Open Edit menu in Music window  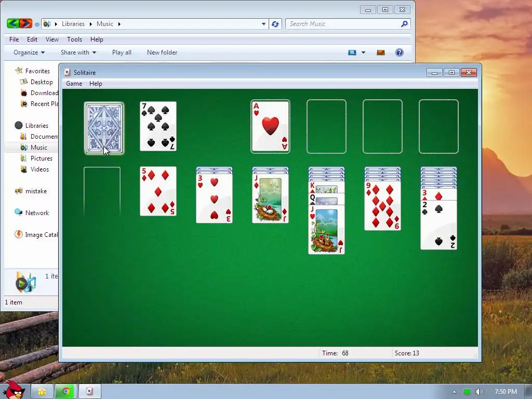point(32,39)
